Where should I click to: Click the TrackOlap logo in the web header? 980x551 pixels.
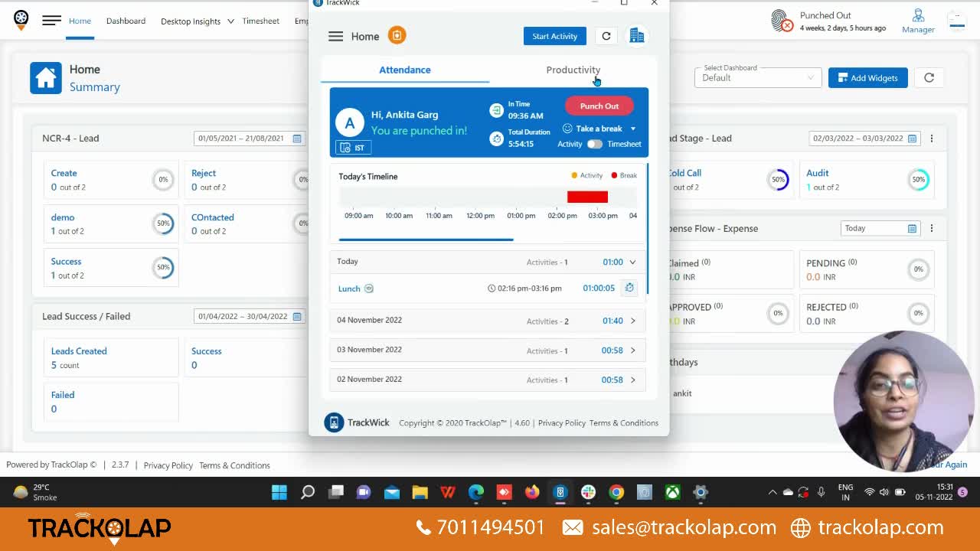click(21, 20)
